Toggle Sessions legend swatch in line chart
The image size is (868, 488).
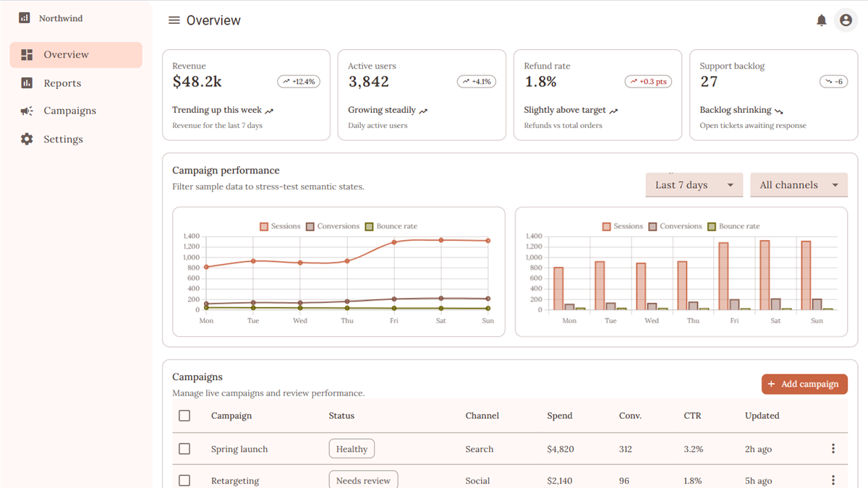coord(264,226)
